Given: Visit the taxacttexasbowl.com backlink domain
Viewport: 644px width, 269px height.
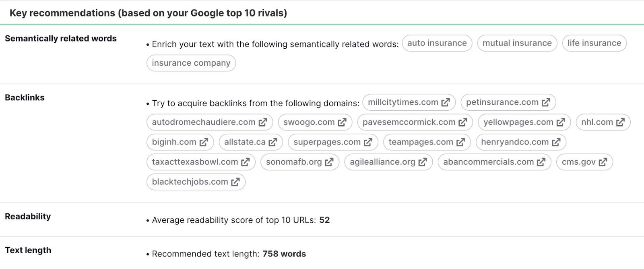Looking at the screenshot, I should 200,162.
